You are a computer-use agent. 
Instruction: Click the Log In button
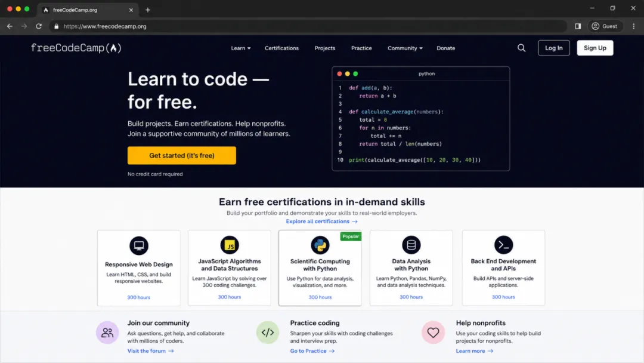click(x=553, y=48)
